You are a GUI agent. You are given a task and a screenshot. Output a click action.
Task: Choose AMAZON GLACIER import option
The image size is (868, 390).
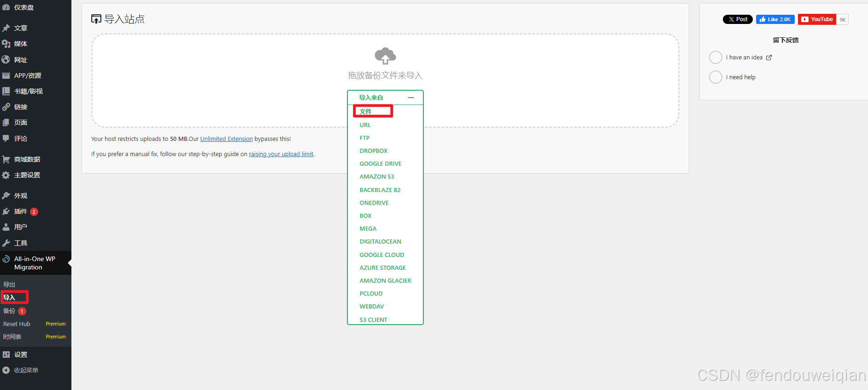[x=386, y=281]
